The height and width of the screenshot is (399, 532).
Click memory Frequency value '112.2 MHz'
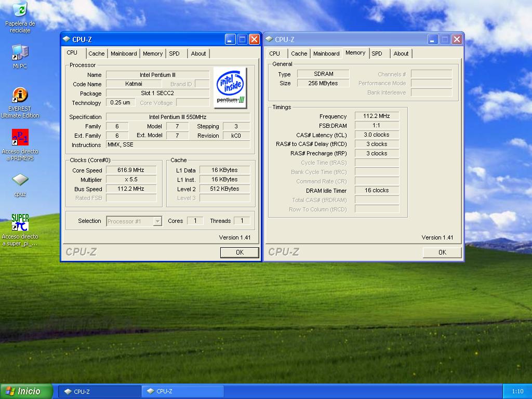coord(377,116)
